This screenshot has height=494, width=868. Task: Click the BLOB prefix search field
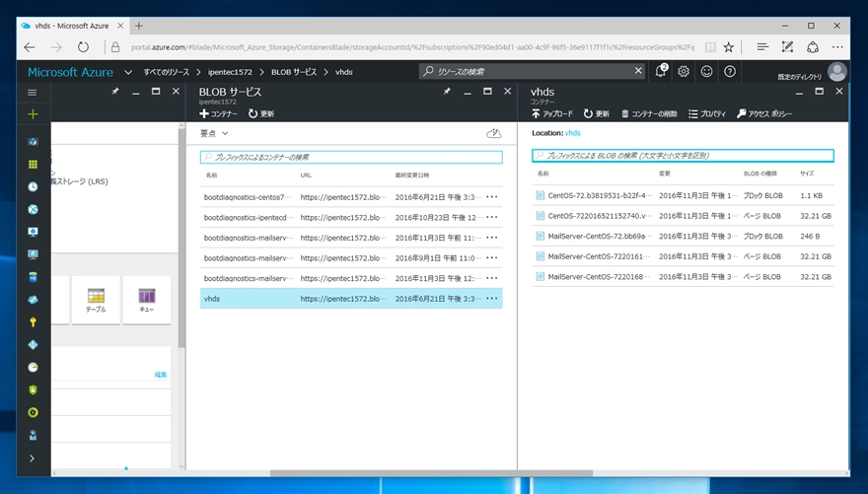coord(683,156)
